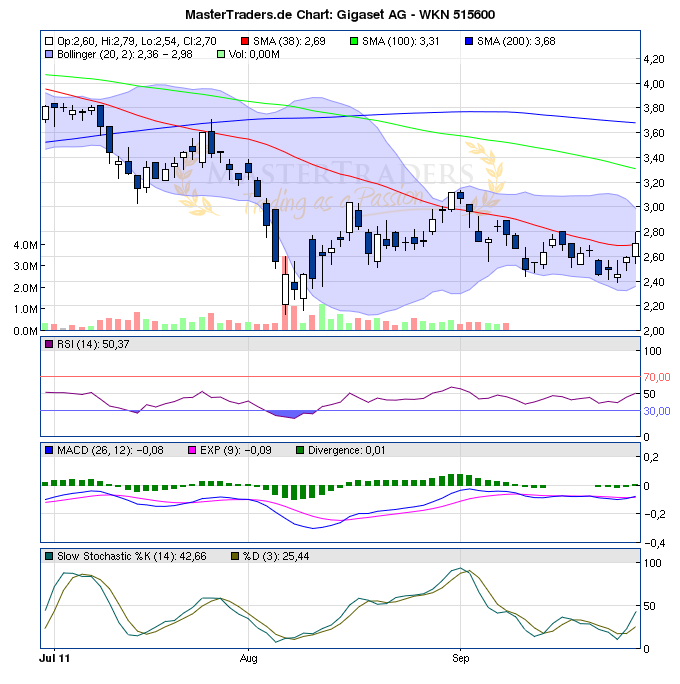
Task: Click the EXP (9): -0,09 label
Action: [236, 450]
